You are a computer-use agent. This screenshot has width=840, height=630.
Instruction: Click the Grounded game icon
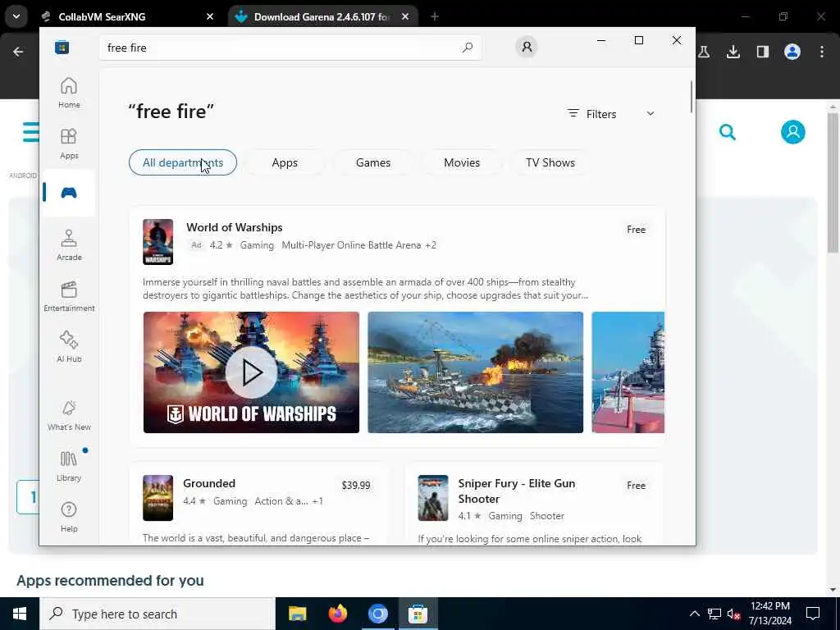pyautogui.click(x=158, y=498)
